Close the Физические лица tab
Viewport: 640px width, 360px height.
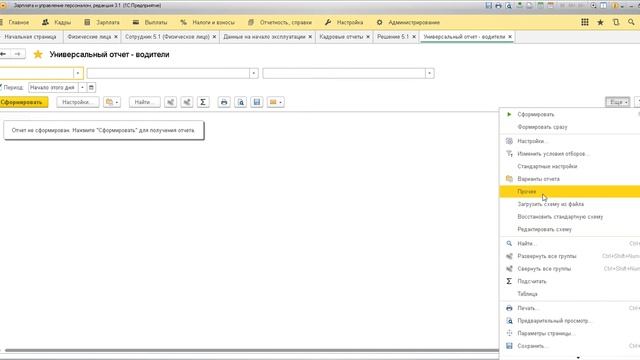(x=116, y=37)
